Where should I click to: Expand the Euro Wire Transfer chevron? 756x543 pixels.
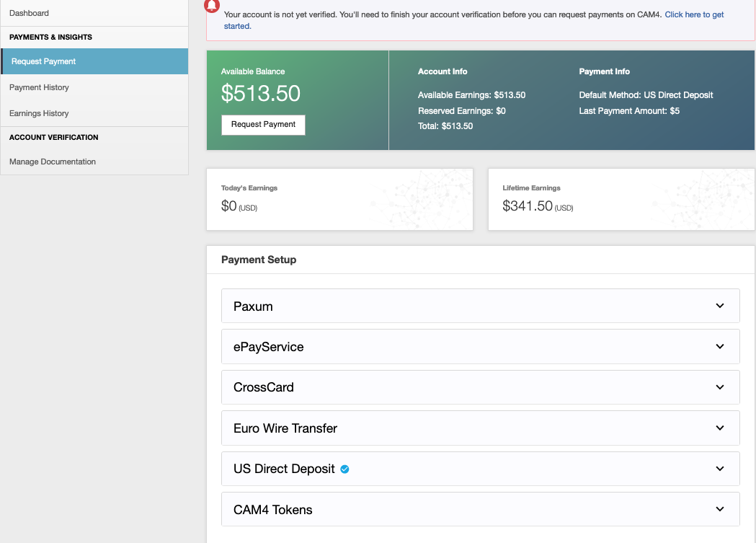[719, 428]
